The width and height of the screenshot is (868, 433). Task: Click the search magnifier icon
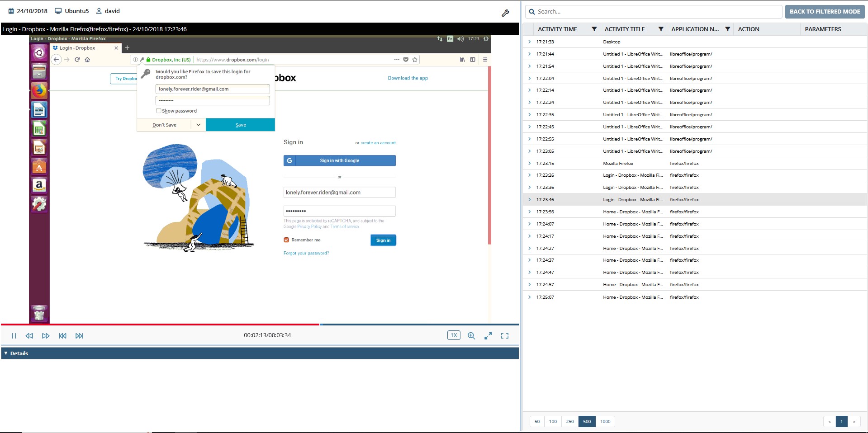pyautogui.click(x=532, y=12)
